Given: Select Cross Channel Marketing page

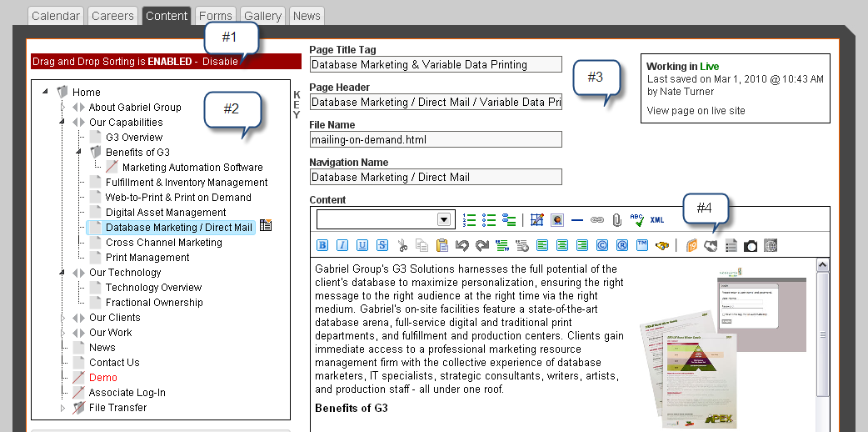Looking at the screenshot, I should point(164,243).
